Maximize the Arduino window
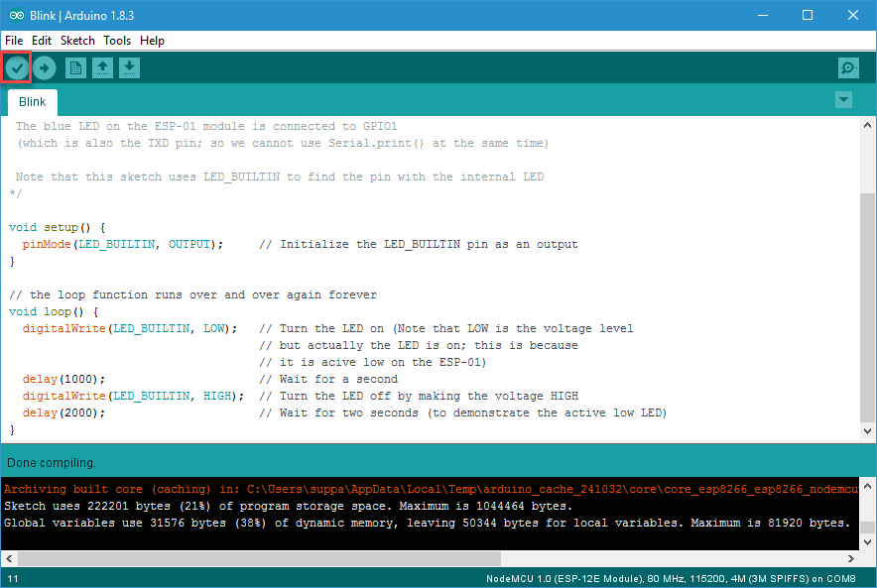The height and width of the screenshot is (588, 877). click(x=808, y=15)
